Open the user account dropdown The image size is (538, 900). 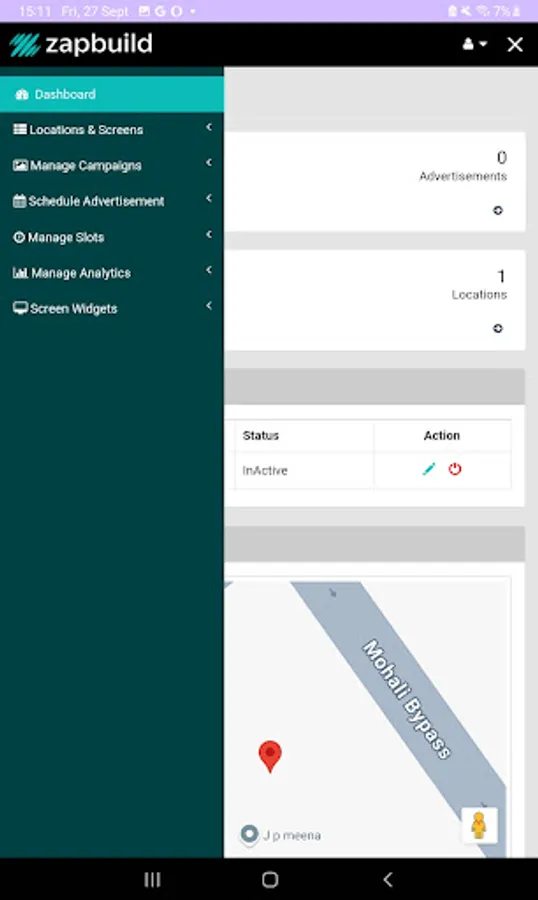click(x=475, y=44)
